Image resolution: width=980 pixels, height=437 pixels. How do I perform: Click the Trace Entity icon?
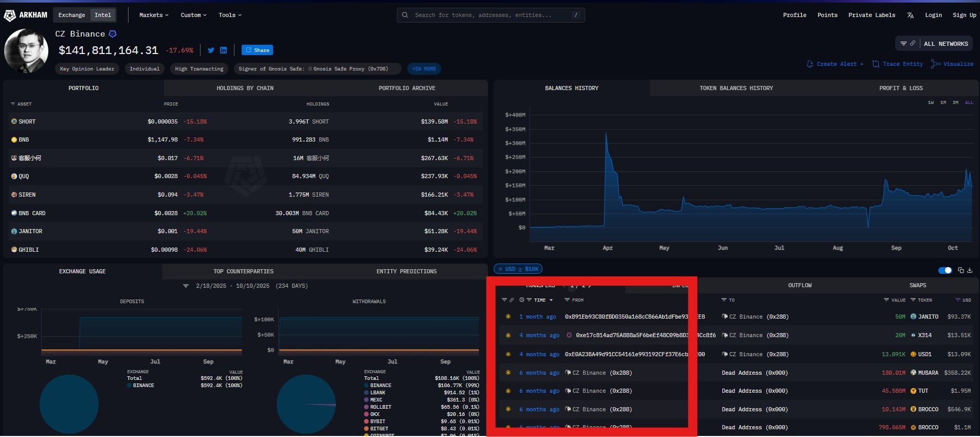tap(876, 64)
